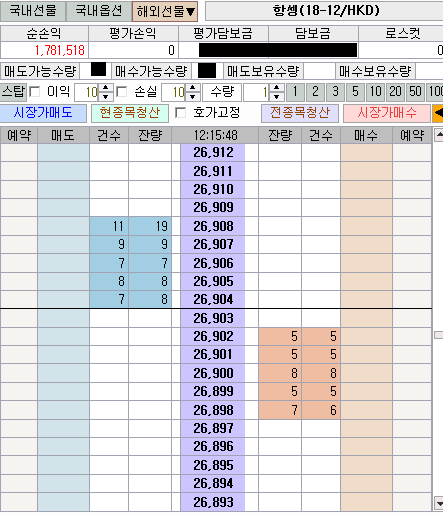The height and width of the screenshot is (514, 443).
Task: Click the 매수 cell at price 26,902
Action: tap(366, 336)
